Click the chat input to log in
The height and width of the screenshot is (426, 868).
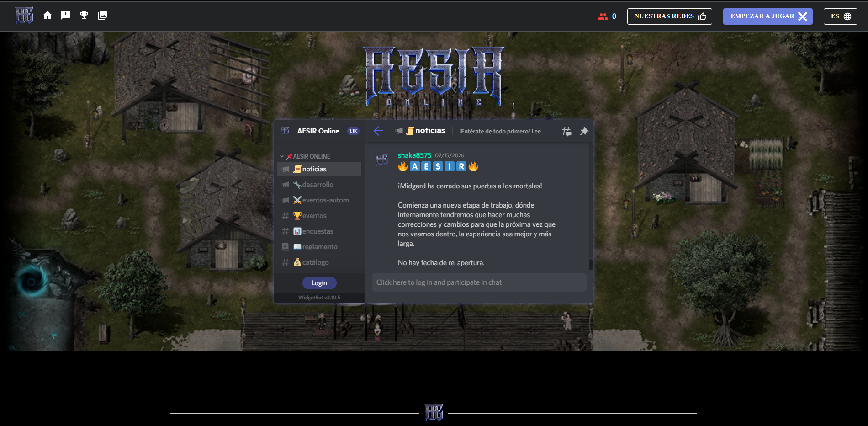(x=479, y=282)
